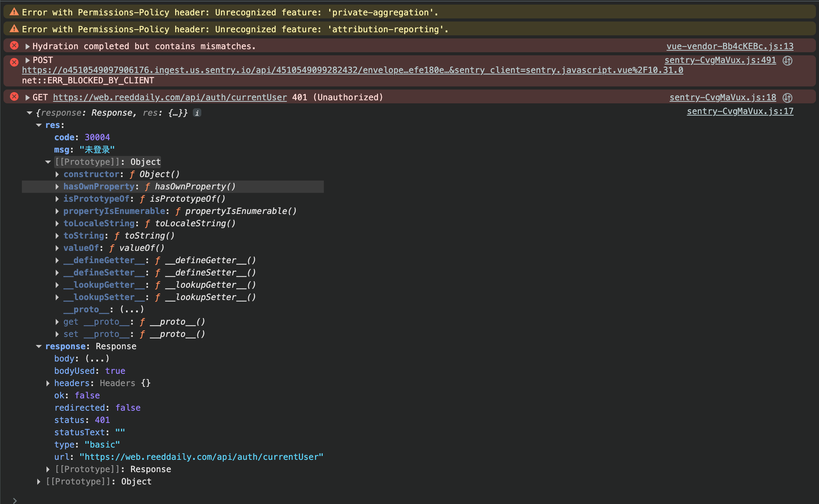The height and width of the screenshot is (504, 819).
Task: Expand the headers: Headers {} entry
Action: click(x=48, y=383)
